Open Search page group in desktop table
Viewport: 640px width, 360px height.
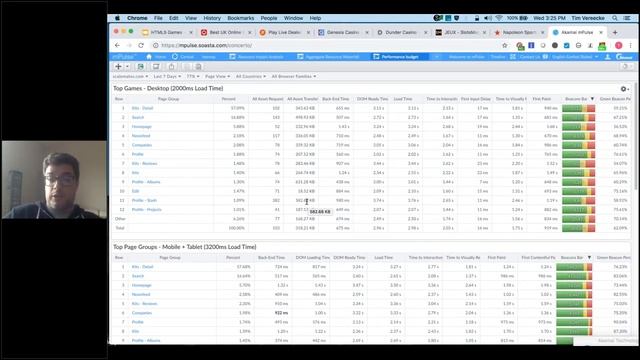click(138, 117)
